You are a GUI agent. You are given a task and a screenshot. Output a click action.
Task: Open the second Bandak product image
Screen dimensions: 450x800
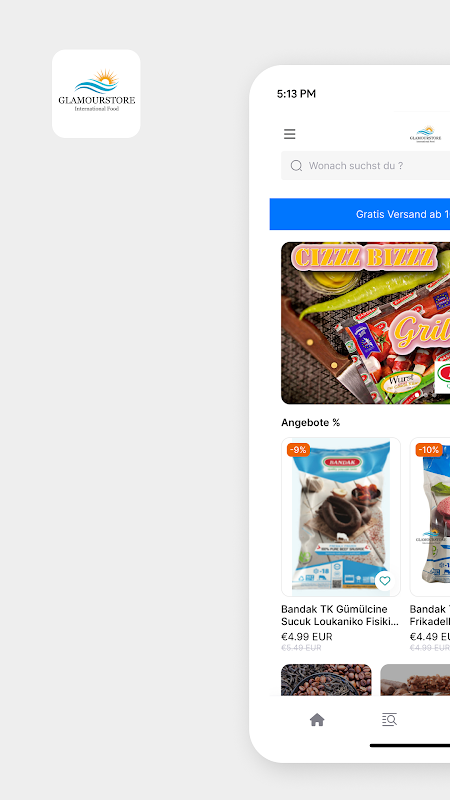[x=430, y=517]
